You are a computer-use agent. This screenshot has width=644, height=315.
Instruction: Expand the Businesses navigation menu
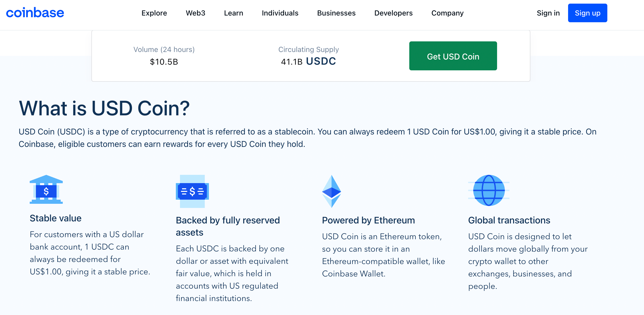[336, 13]
